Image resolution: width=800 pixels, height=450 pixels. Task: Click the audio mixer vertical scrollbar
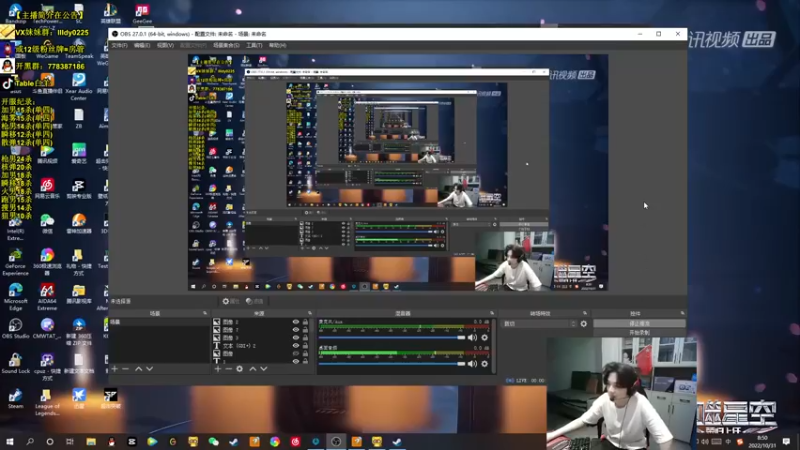pos(494,346)
